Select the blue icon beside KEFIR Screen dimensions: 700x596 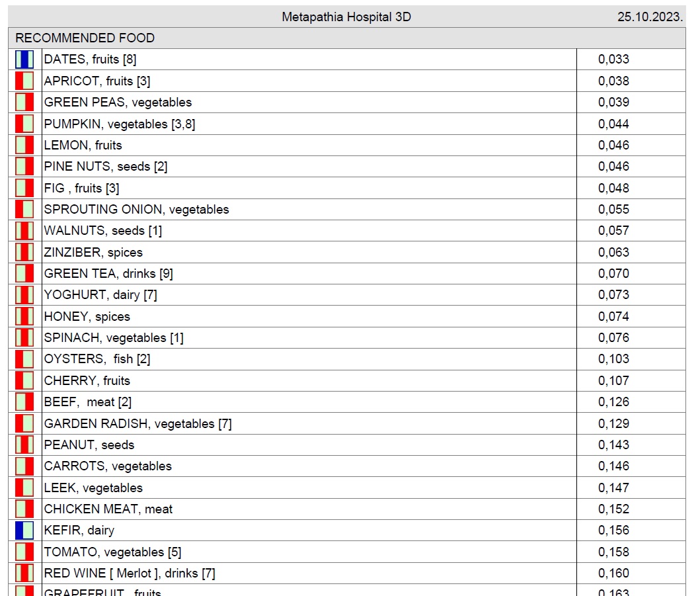pos(24,531)
